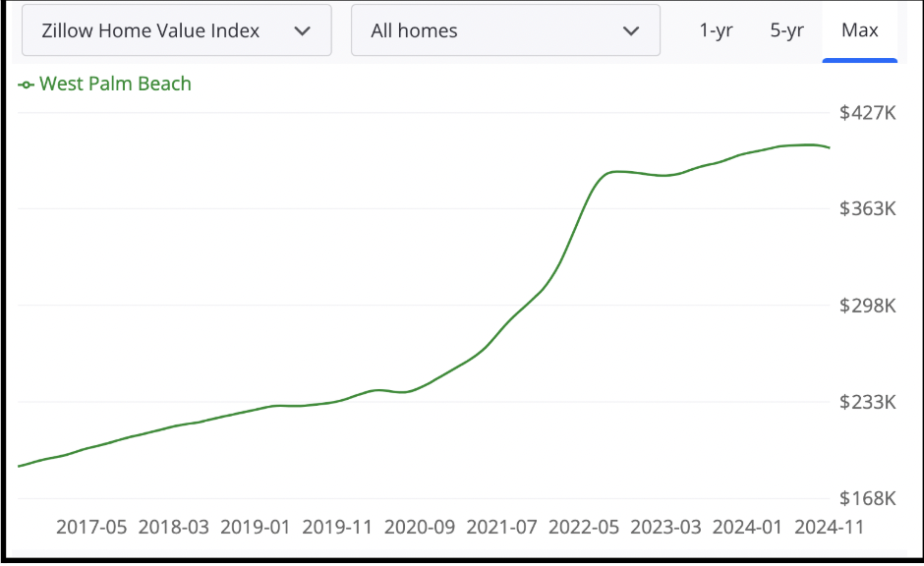Select the 5-yr time range tab
The image size is (924, 566).
pos(786,30)
